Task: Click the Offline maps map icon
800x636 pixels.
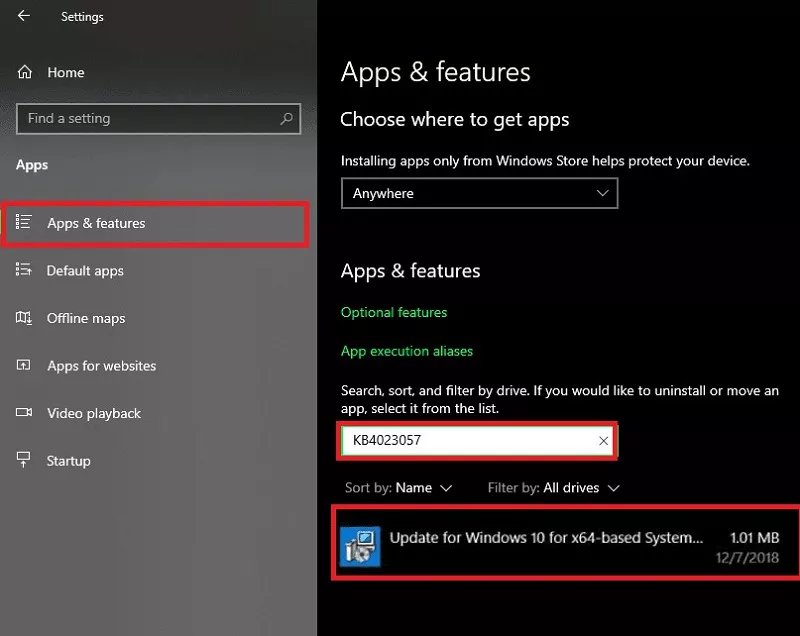Action: coord(25,318)
